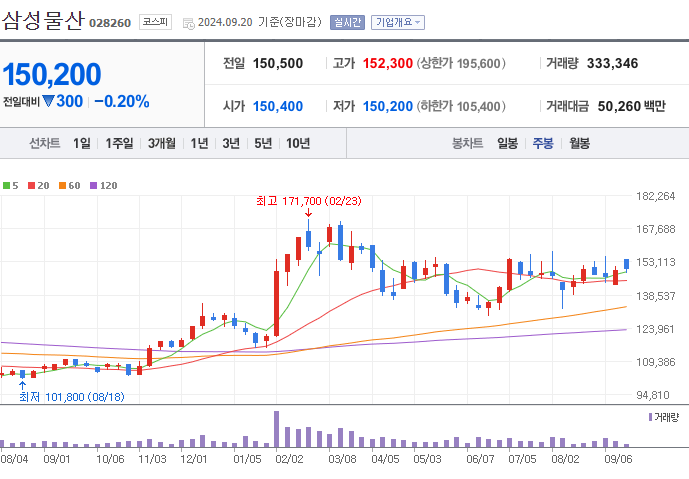The height and width of the screenshot is (479, 689).
Task: Click the tall volume bar at 02/02
Action: click(x=276, y=429)
